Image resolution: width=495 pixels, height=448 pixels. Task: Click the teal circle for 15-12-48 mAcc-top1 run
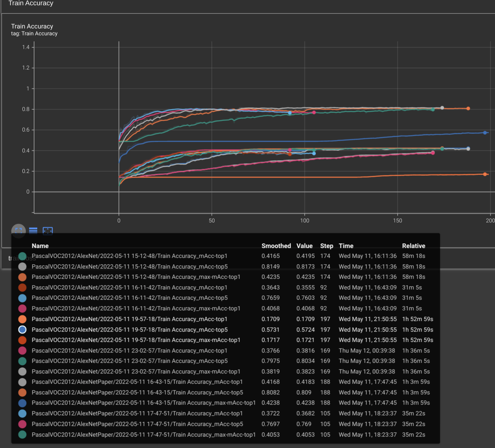(22, 256)
